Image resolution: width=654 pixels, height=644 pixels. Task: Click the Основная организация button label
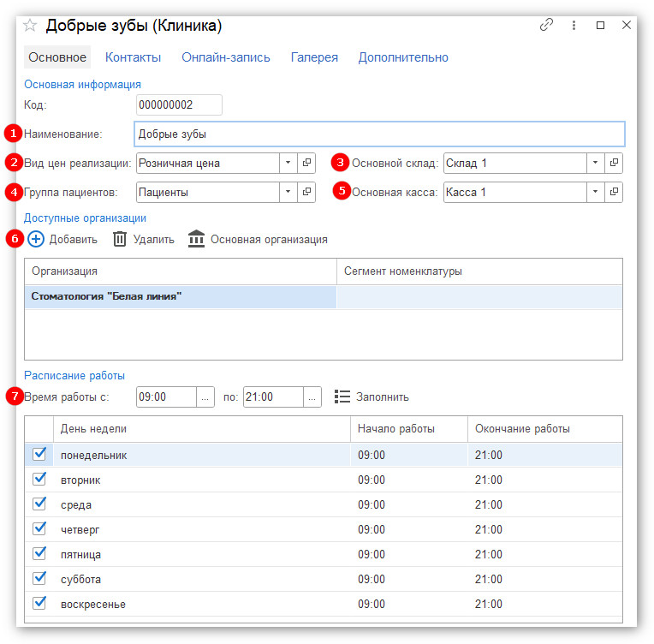click(269, 240)
